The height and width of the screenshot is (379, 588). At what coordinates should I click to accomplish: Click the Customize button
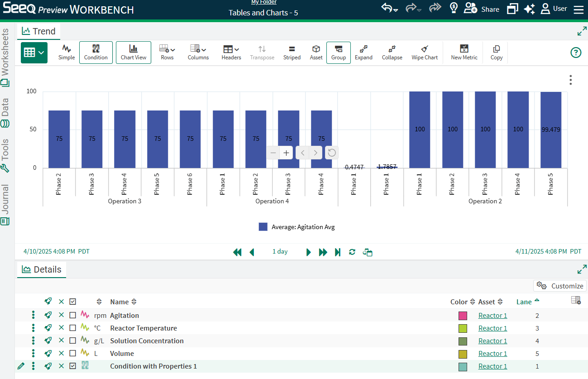coord(560,286)
